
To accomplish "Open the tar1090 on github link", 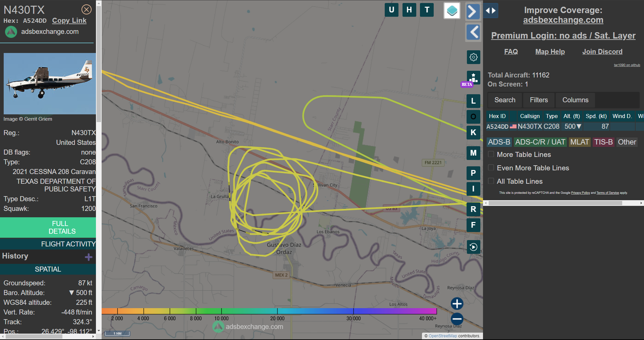I will [x=627, y=65].
